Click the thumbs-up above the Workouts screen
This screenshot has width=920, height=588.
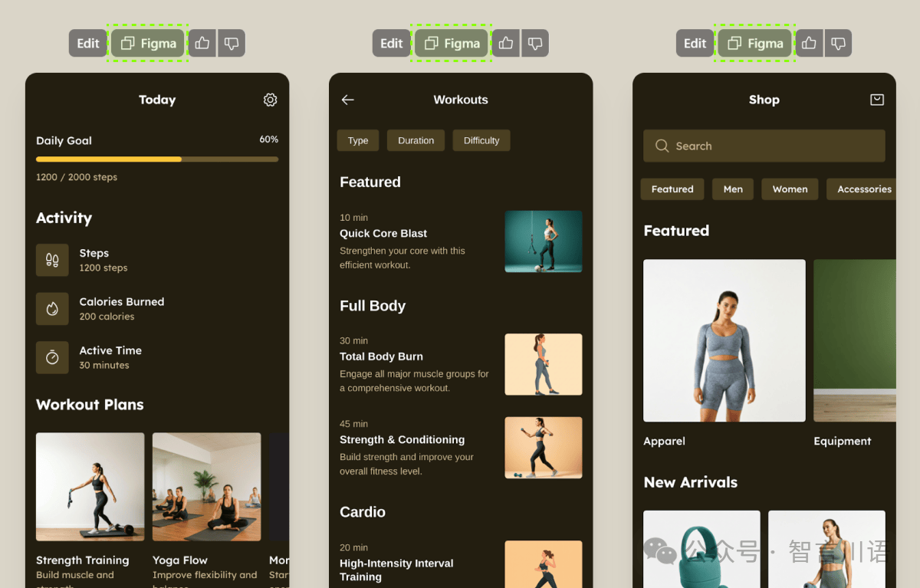click(x=506, y=43)
